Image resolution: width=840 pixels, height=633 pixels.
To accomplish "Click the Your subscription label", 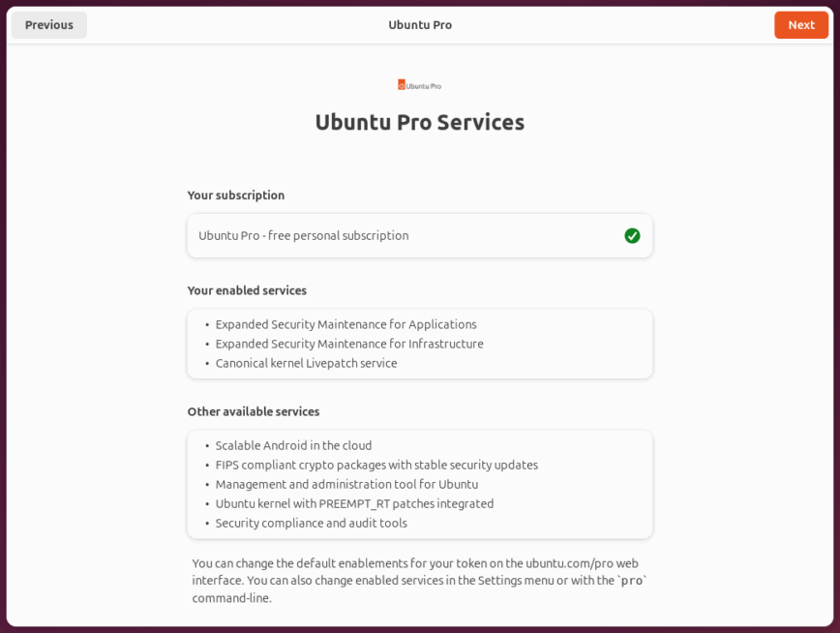I will 236,195.
